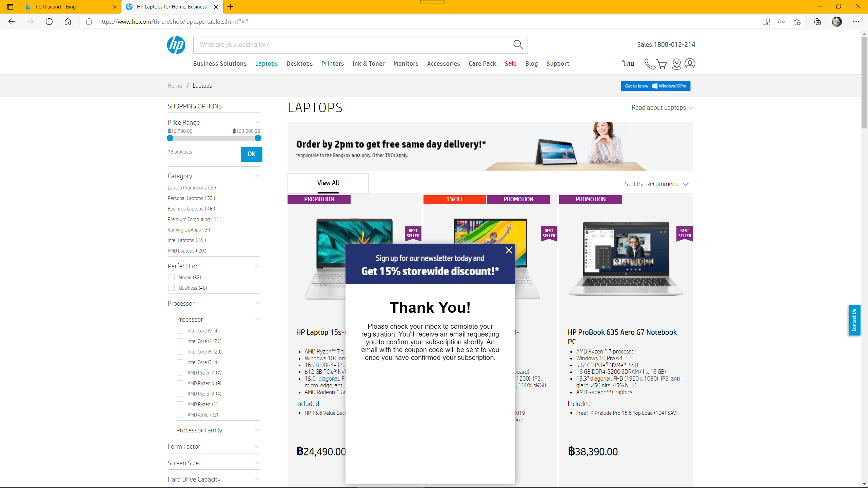
Task: Add page to favorites
Action: pyautogui.click(x=797, y=22)
